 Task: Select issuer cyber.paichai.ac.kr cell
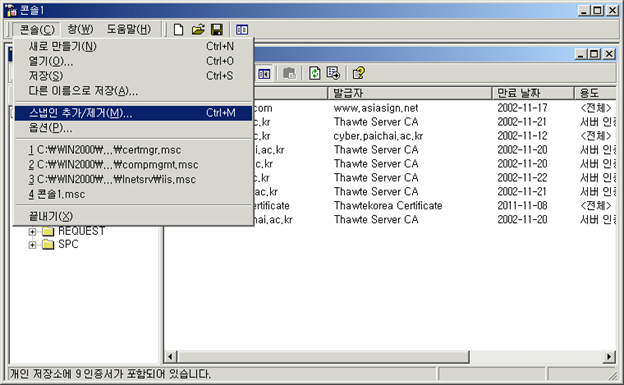[378, 136]
